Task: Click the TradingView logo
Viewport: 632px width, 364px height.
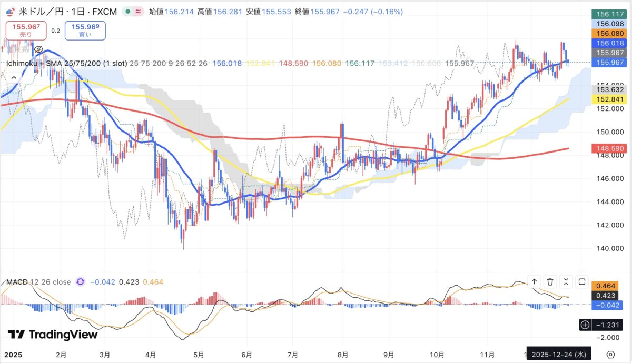Action: pyautogui.click(x=53, y=335)
